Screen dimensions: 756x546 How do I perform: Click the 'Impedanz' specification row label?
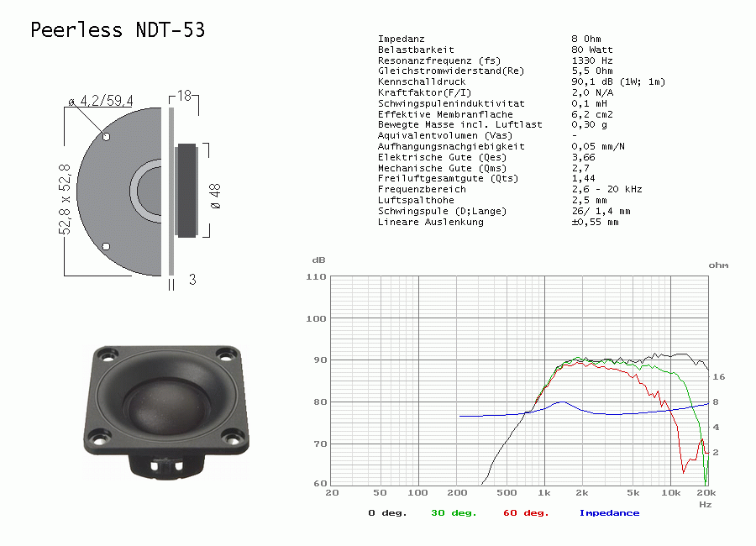pyautogui.click(x=402, y=39)
